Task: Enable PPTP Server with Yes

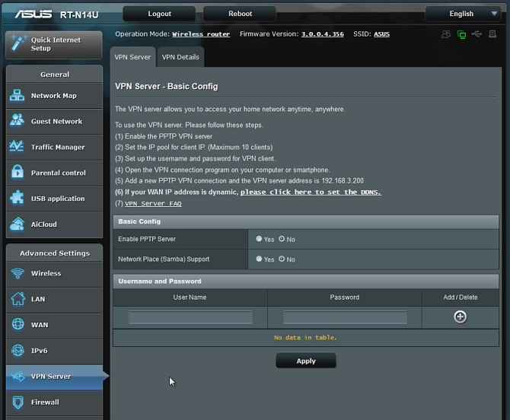Action: click(x=259, y=239)
